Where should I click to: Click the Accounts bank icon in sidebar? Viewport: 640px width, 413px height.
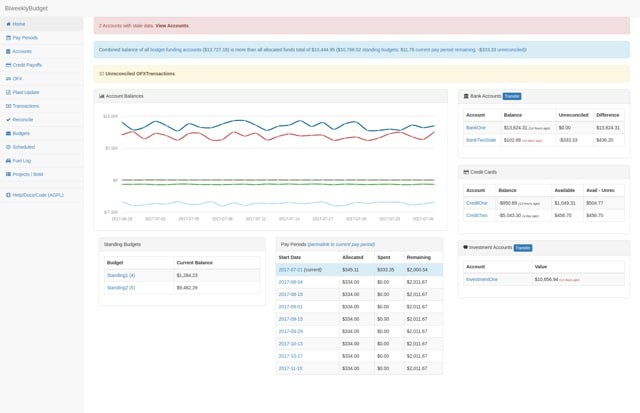[x=8, y=51]
